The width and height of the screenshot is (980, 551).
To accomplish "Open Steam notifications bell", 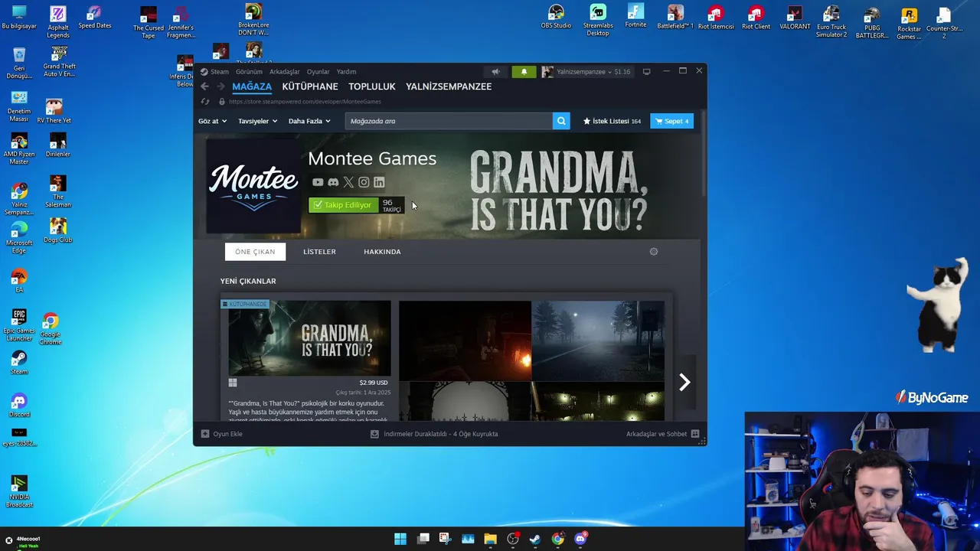I will [524, 71].
